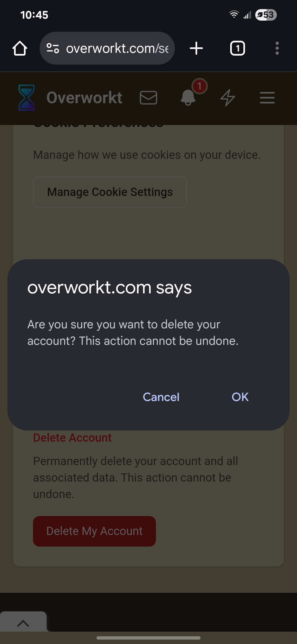Open the browser three-dot menu
Image resolution: width=297 pixels, height=644 pixels.
(x=277, y=48)
